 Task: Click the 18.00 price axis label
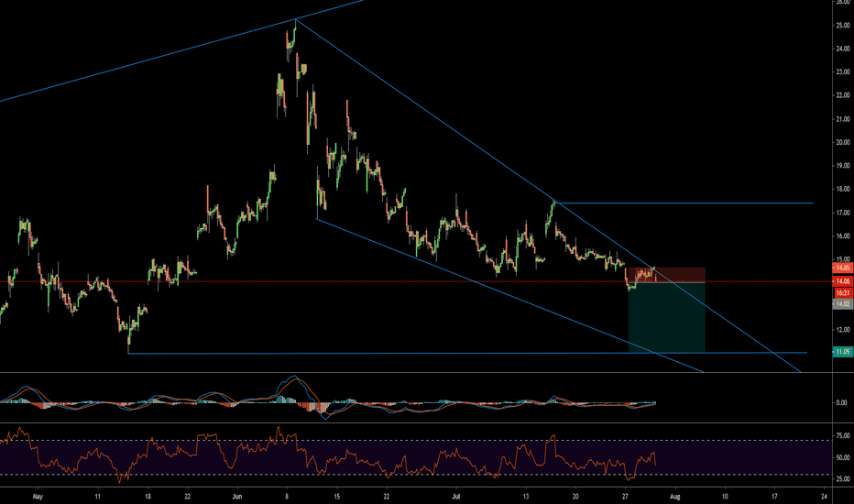(843, 189)
